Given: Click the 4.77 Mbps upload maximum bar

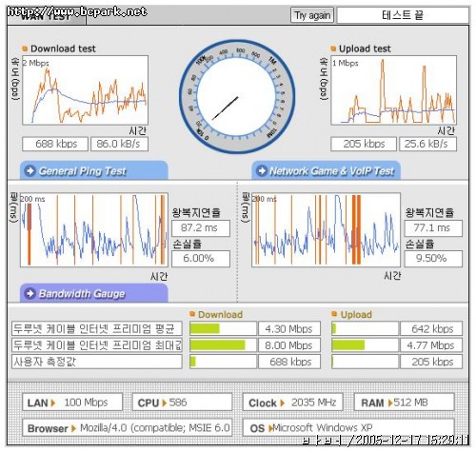Looking at the screenshot, I should coord(365,345).
